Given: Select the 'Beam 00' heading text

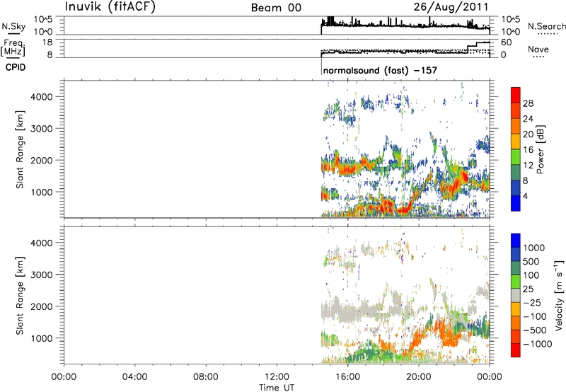Looking at the screenshot, I should tap(276, 8).
